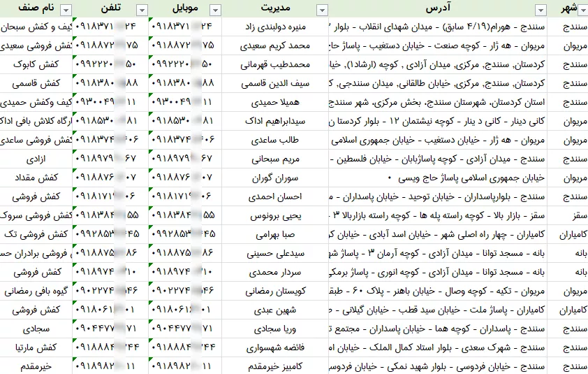588x374 pixels.
Task: Click mobile number in صبا بهرامی row
Action: tap(185, 234)
